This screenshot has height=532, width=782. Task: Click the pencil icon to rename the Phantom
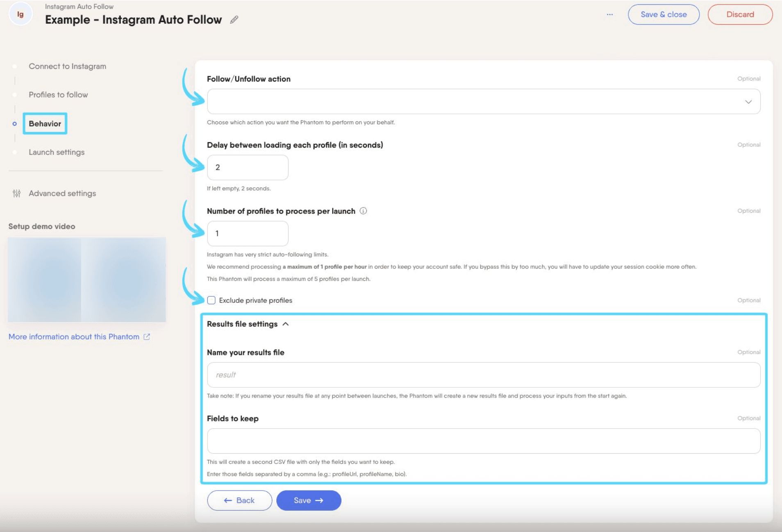point(234,20)
